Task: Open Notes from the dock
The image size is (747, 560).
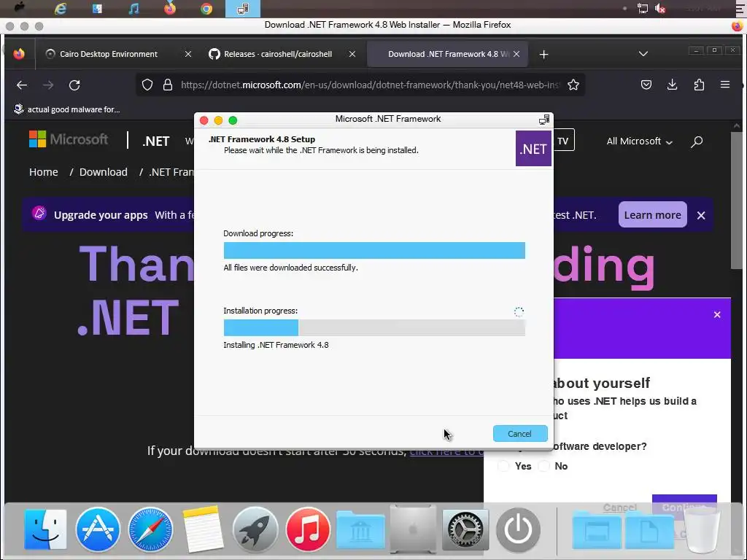Action: coord(203,529)
